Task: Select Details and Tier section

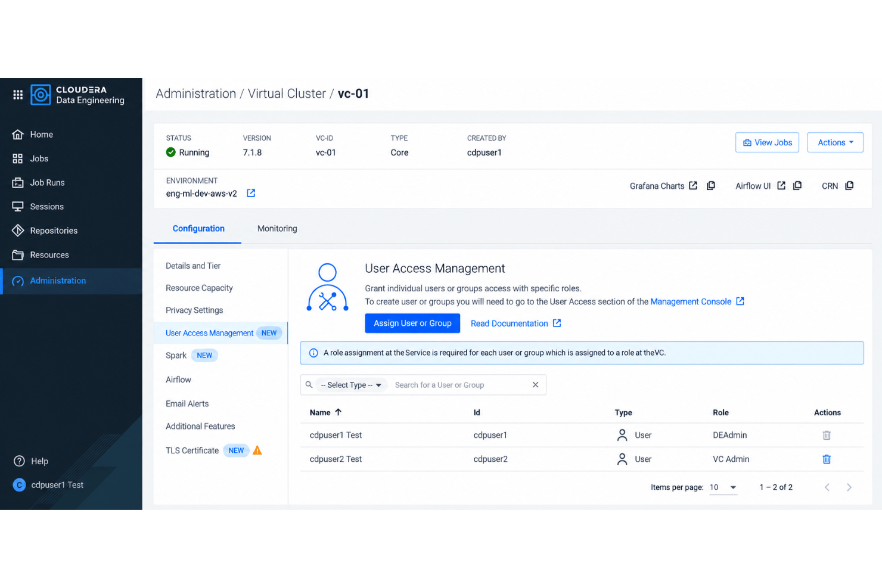Action: coord(193,266)
